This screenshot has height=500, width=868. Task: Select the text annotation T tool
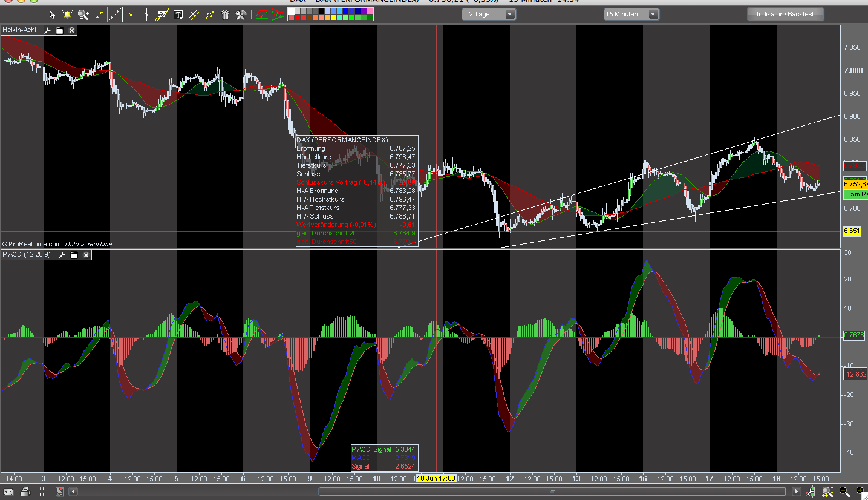pos(178,15)
